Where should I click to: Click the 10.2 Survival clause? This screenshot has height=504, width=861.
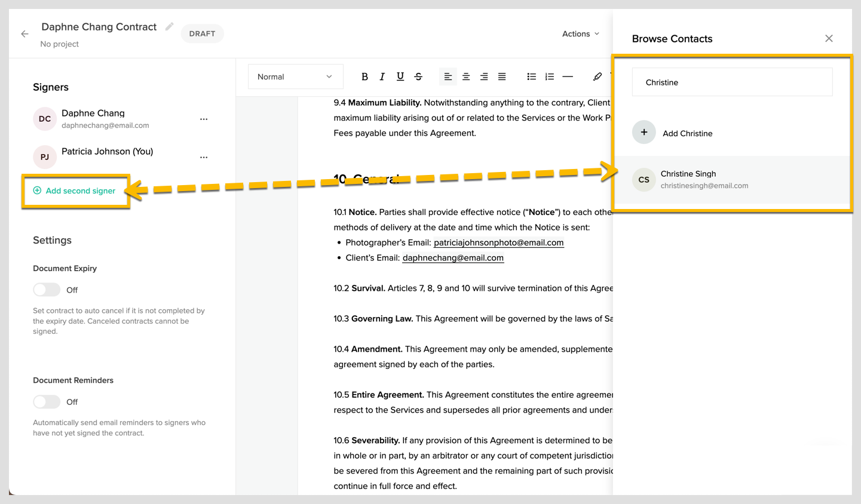473,288
